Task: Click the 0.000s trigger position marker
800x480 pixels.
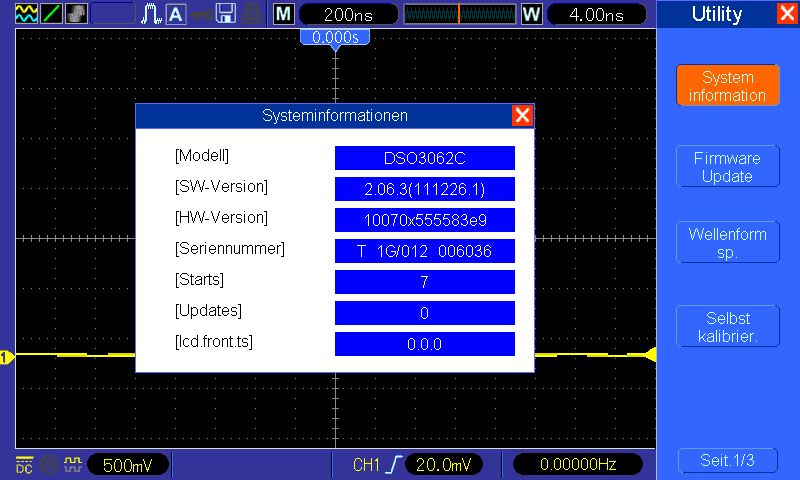Action: pos(335,39)
